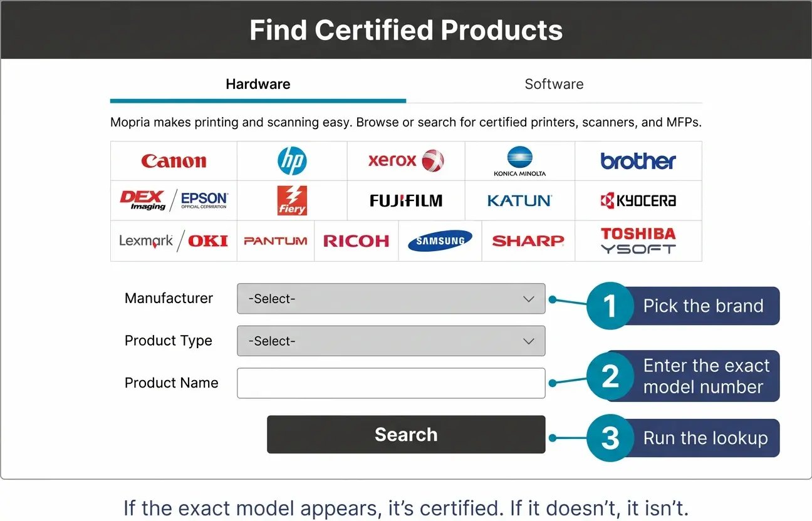Select the Sharp logo tile

click(x=528, y=241)
